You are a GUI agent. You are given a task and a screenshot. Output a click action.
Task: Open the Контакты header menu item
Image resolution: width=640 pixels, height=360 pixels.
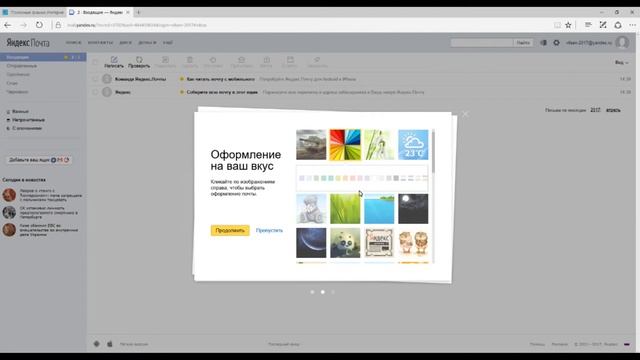click(100, 42)
